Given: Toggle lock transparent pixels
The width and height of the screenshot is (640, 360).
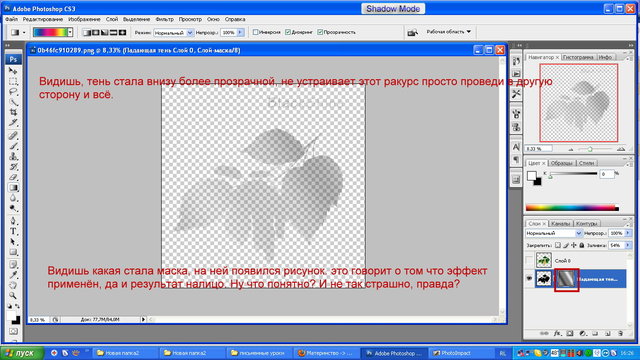Looking at the screenshot, I should (558, 245).
